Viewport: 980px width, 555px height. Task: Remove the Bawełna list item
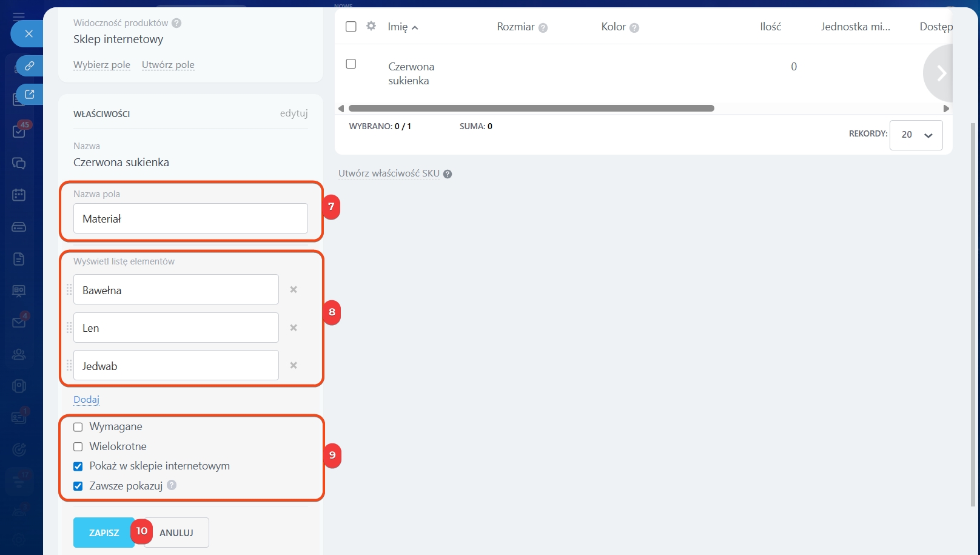[294, 290]
